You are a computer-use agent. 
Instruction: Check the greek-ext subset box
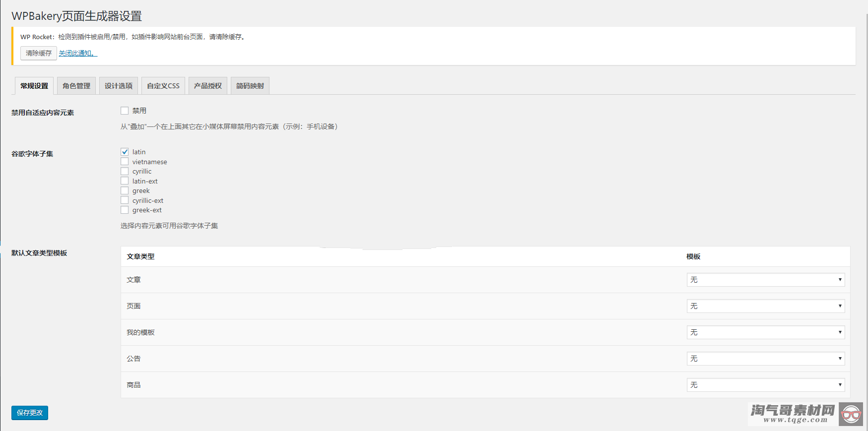(x=125, y=210)
